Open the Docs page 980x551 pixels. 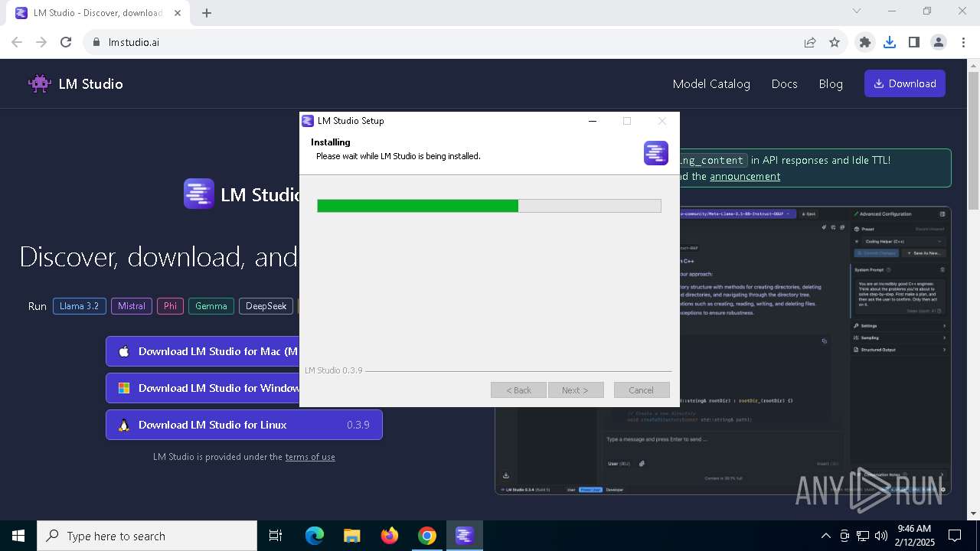point(784,83)
